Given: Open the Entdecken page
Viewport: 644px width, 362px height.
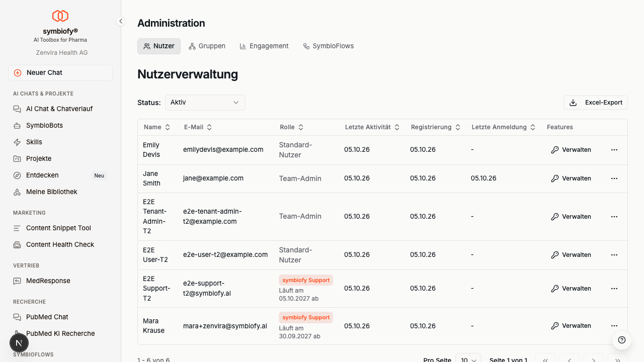Looking at the screenshot, I should [x=60, y=175].
